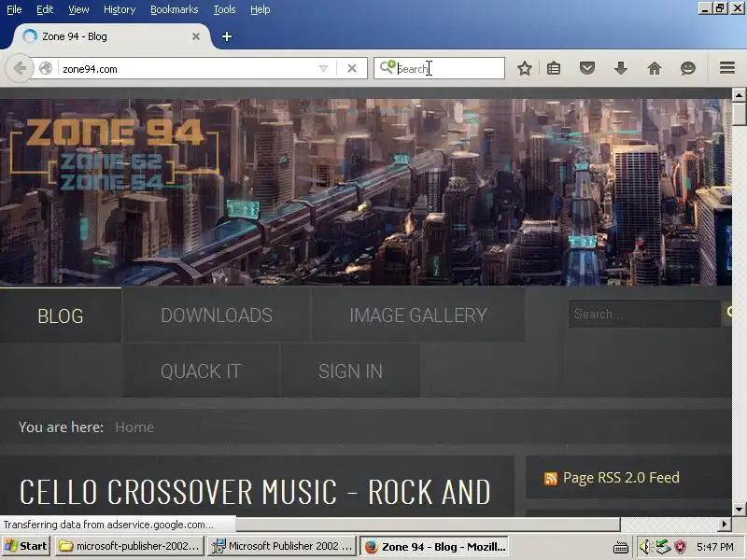Show bookmarks list icon
747x560 pixels.
554,68
